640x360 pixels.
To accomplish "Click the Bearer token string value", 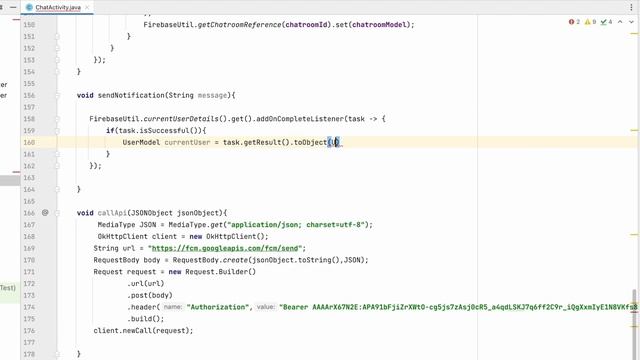I will (458, 307).
